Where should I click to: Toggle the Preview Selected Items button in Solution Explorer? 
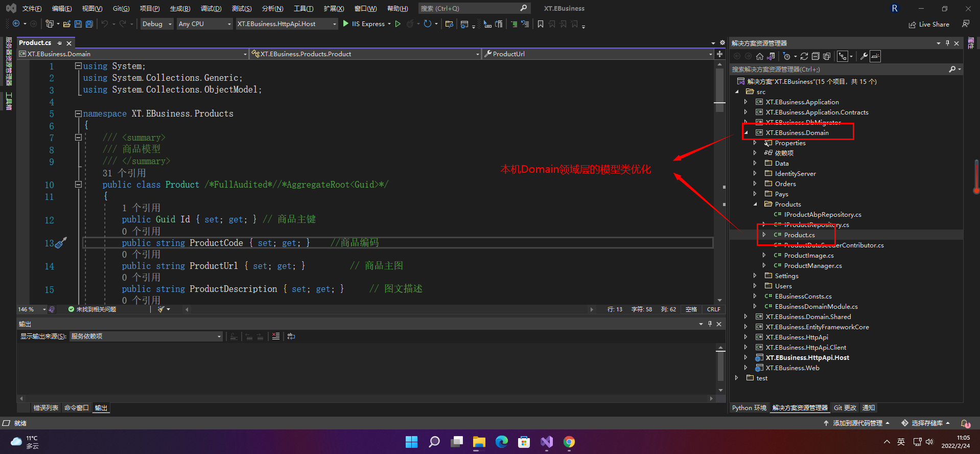click(875, 56)
